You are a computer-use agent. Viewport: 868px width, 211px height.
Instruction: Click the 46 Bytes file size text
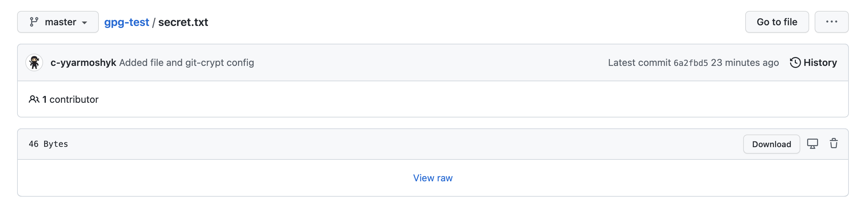[x=48, y=144]
